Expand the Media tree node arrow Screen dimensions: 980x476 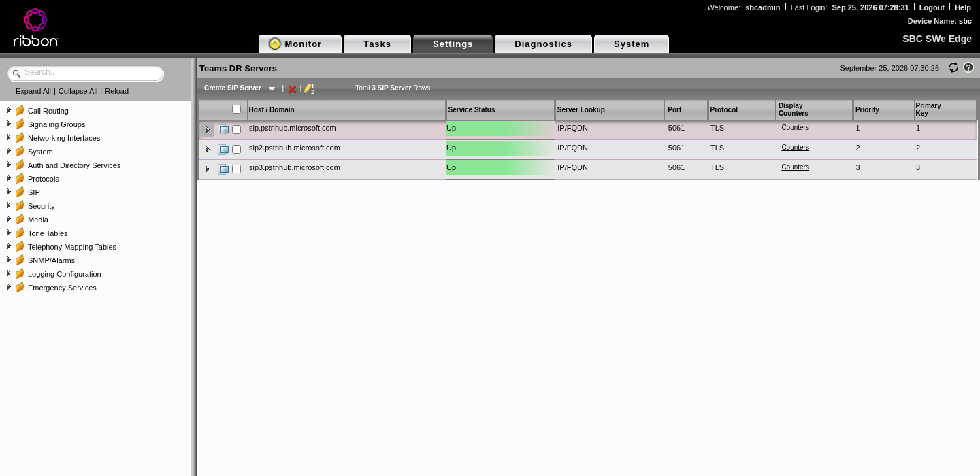coord(8,219)
